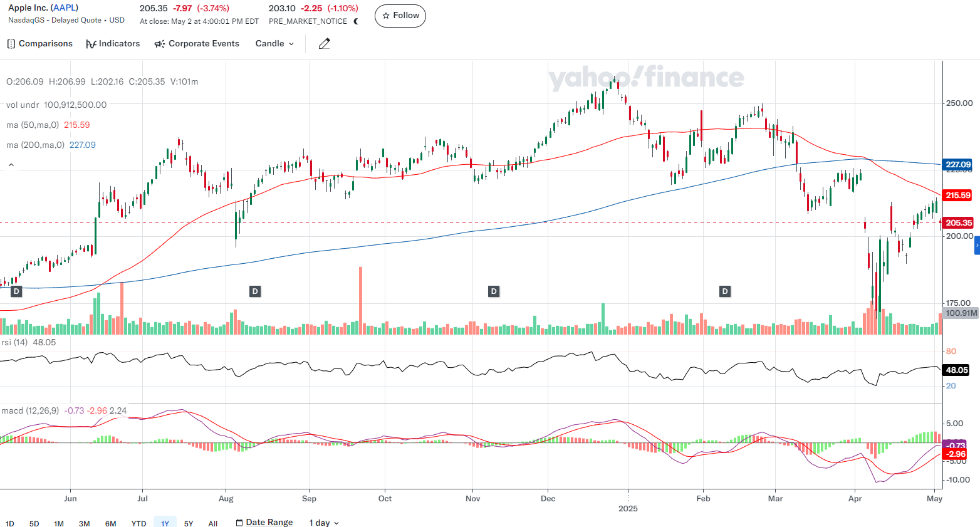The width and height of the screenshot is (980, 527).
Task: Click the dividend marker near November
Action: [494, 291]
